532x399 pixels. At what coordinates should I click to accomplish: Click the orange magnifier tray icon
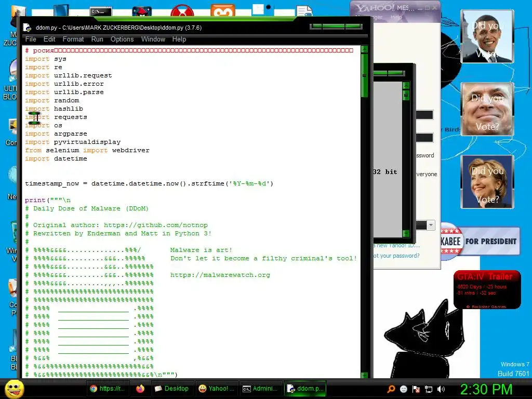tap(391, 389)
